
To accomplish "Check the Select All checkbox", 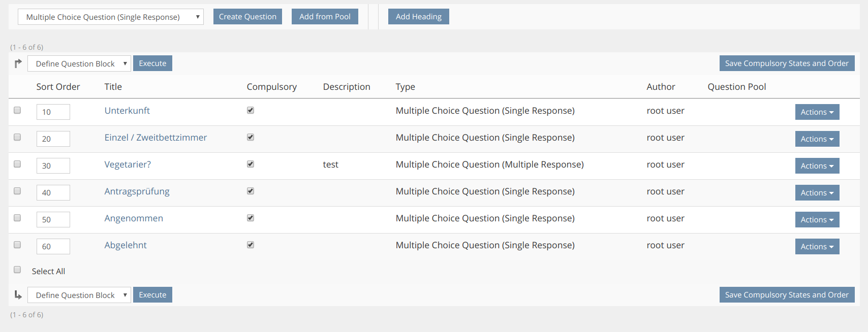I will click(x=17, y=270).
